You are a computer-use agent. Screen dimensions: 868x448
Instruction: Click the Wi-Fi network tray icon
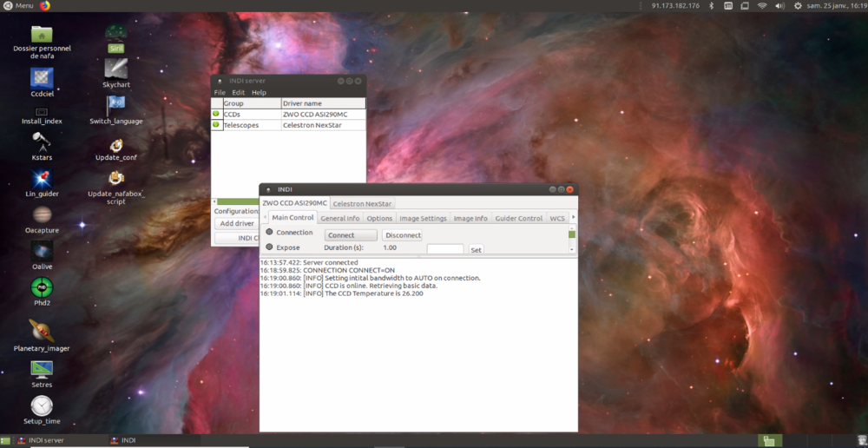click(762, 5)
